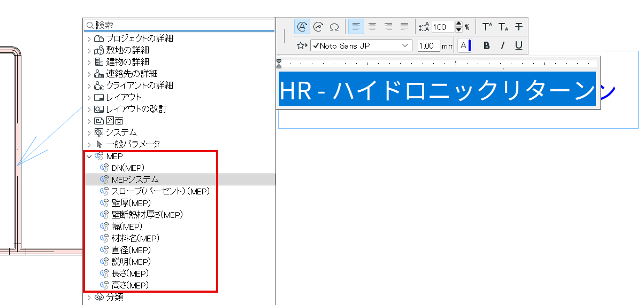The image size is (644, 305).
Task: Expand プロジェクトの詳細 tree node
Action: click(x=89, y=38)
